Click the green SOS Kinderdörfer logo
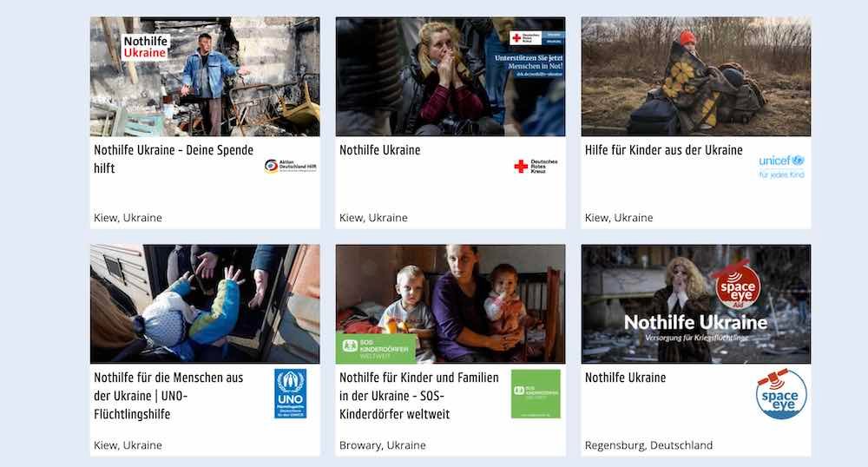This screenshot has width=868, height=467. (536, 394)
